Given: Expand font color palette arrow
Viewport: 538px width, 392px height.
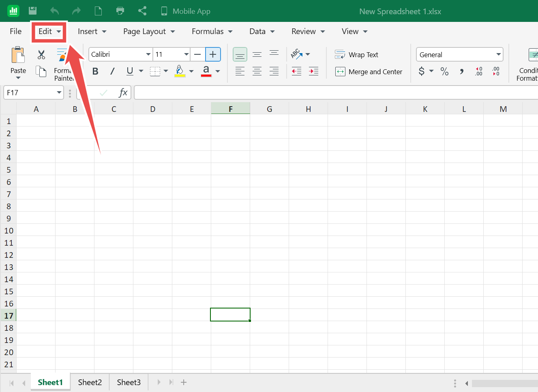Looking at the screenshot, I should click(x=218, y=71).
